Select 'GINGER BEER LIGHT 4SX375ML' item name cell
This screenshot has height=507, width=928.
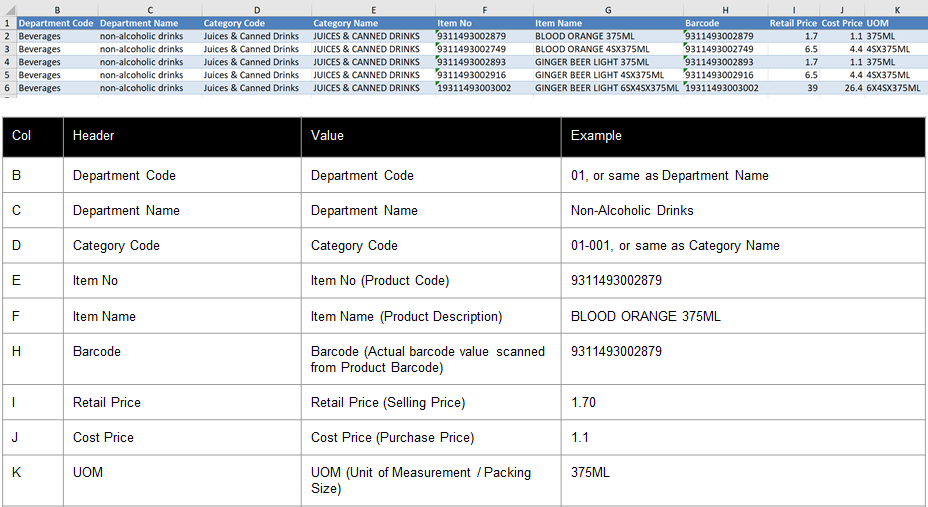coord(608,75)
